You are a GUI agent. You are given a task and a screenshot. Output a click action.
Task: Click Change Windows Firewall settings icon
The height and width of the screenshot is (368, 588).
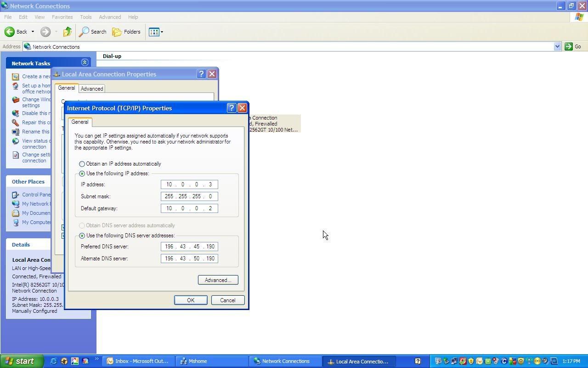point(16,100)
